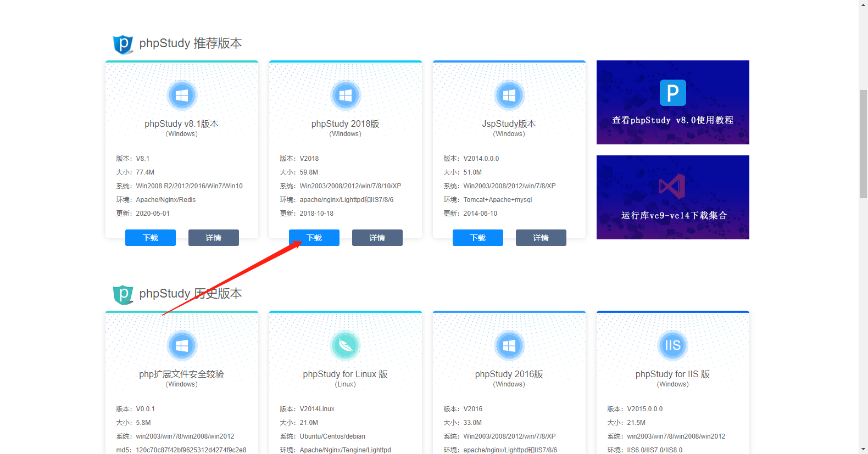Click the 版本: V2014Linux text
The image size is (868, 454).
[307, 409]
